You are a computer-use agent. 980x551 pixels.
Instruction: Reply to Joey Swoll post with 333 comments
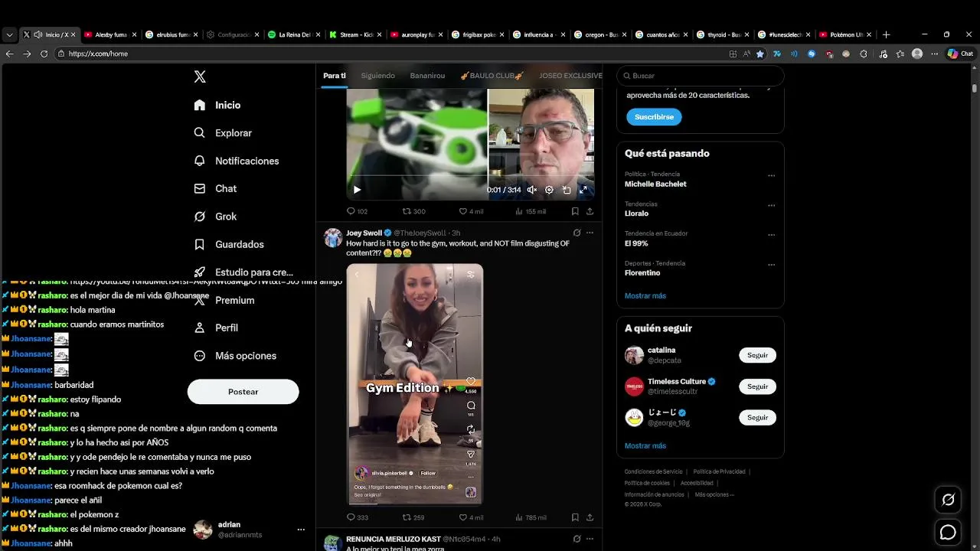coord(357,517)
